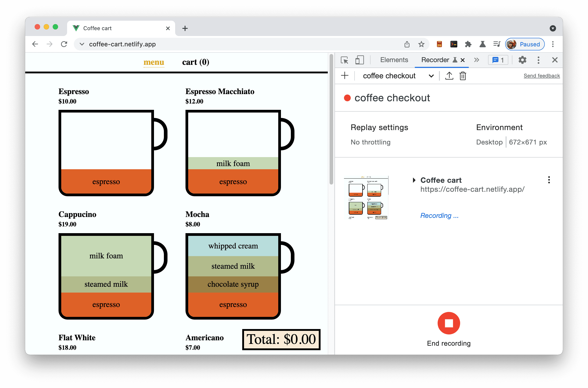This screenshot has width=588, height=388.
Task: Click the Elements panel tab icon
Action: coord(394,60)
